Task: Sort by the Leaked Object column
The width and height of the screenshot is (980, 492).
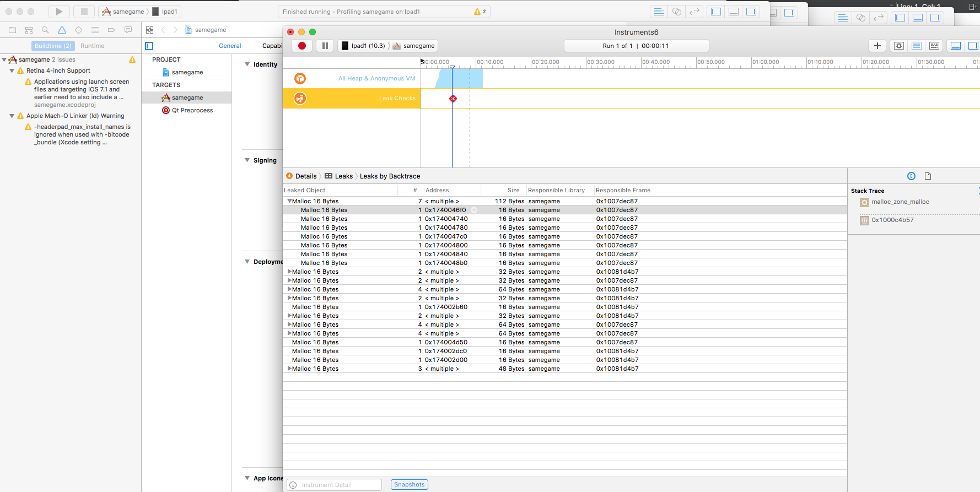Action: point(340,190)
